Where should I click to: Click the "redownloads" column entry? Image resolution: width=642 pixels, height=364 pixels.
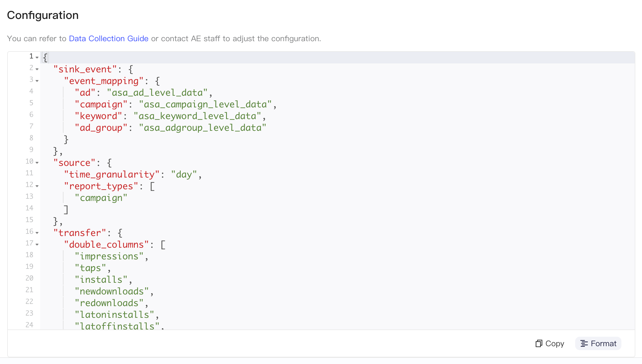(109, 303)
